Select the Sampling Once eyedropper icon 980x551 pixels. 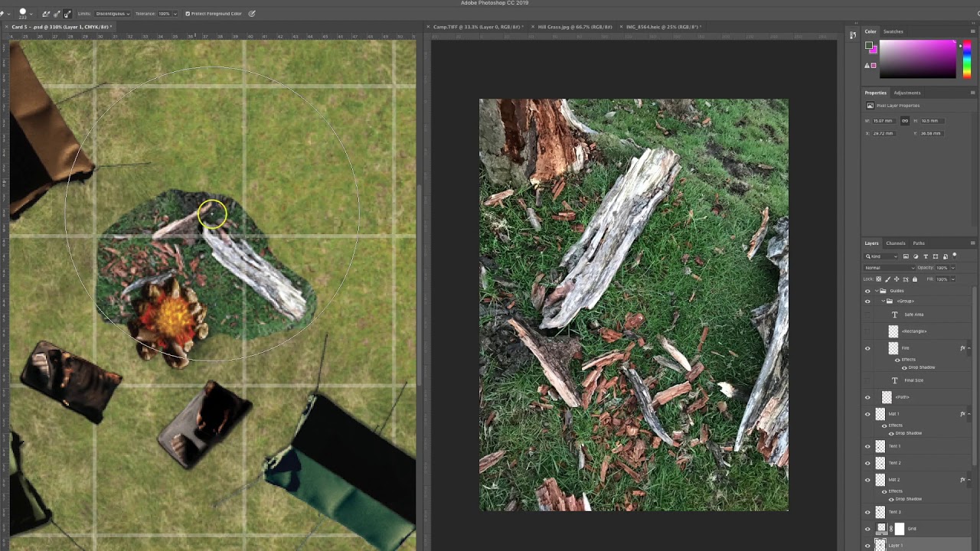[57, 14]
